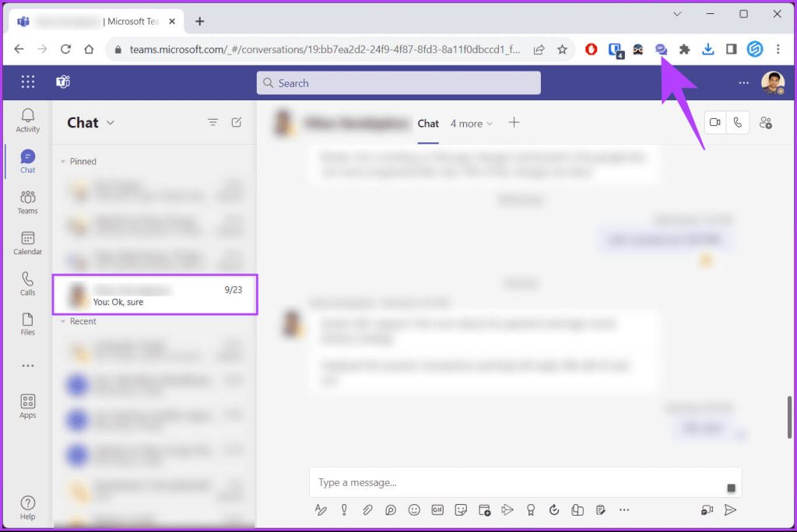
Task: Click the Updates clipboard icon in compose bar
Action: 601,509
